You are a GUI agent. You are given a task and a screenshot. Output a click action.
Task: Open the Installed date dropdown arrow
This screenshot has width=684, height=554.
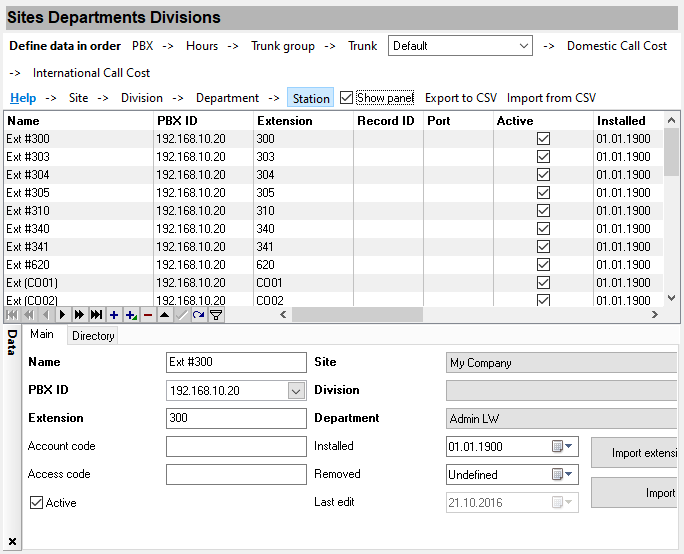569,446
